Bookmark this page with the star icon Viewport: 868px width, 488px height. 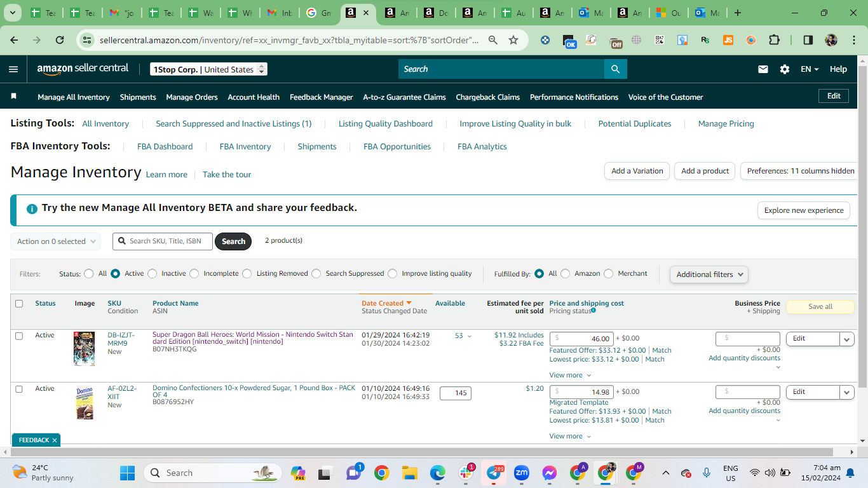[513, 40]
